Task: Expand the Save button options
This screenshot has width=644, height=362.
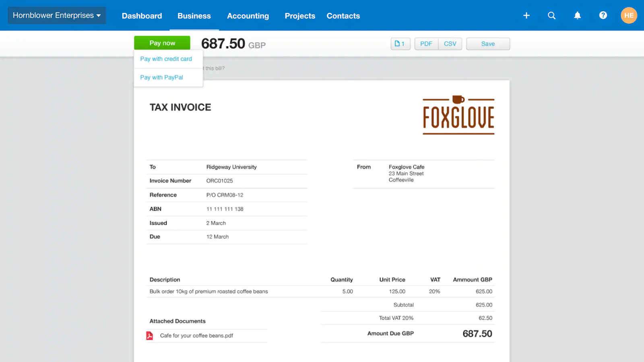Action: (488, 43)
